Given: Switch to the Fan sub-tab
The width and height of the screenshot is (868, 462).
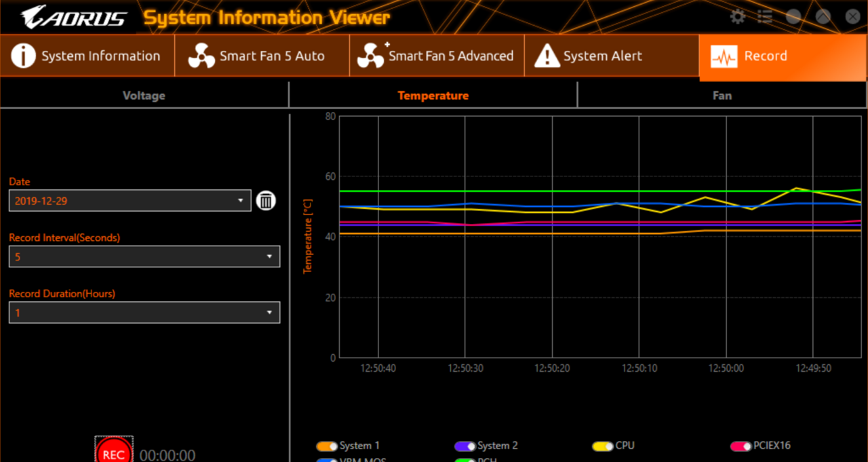Looking at the screenshot, I should (722, 95).
